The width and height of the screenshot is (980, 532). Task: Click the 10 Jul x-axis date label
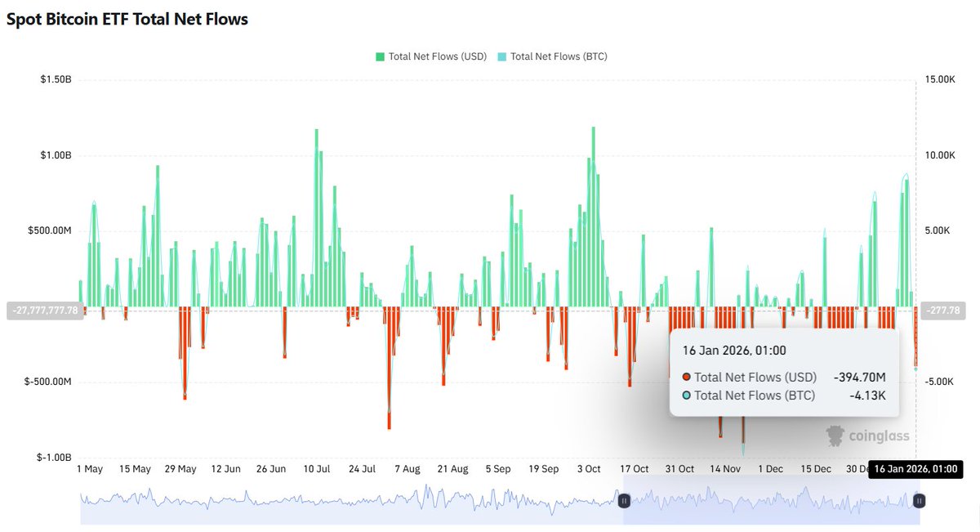pyautogui.click(x=316, y=469)
